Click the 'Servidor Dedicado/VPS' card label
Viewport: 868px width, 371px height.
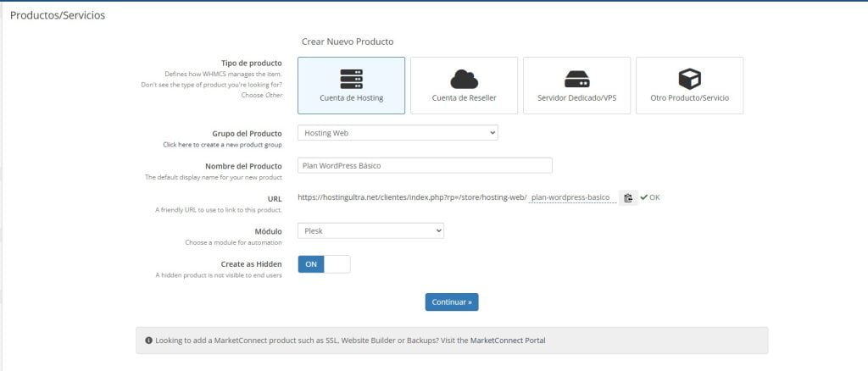coord(576,98)
